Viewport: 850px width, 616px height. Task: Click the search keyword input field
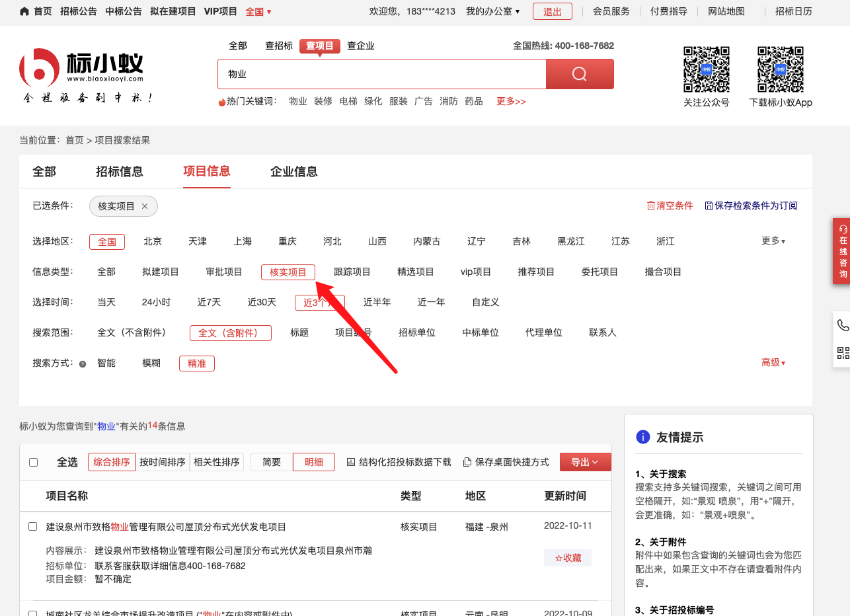click(x=381, y=74)
